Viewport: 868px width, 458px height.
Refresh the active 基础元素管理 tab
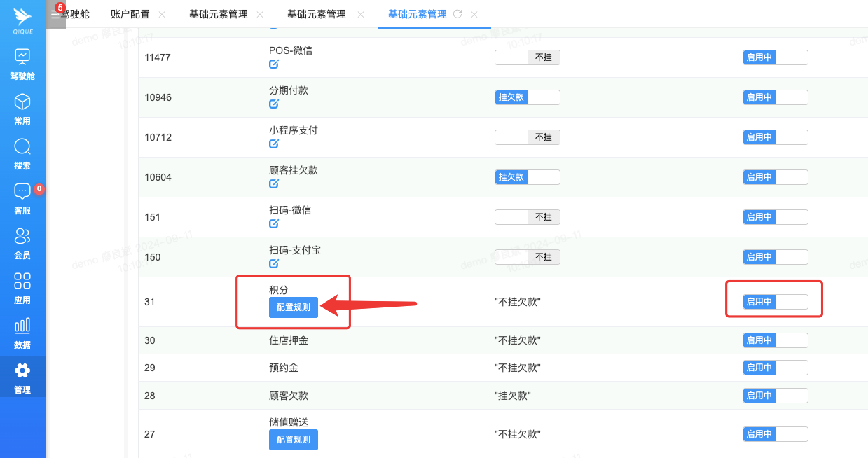point(458,14)
